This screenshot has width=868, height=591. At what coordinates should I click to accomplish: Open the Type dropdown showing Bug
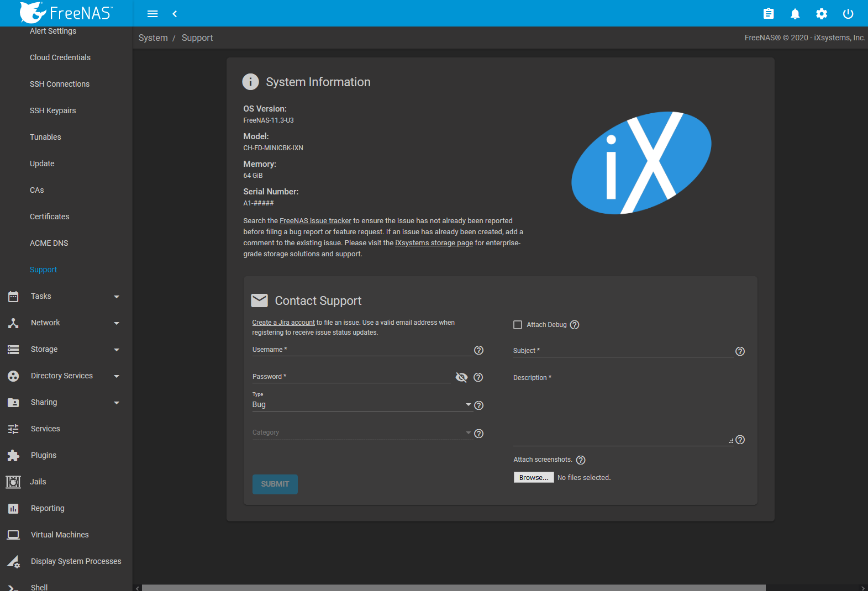tap(362, 404)
